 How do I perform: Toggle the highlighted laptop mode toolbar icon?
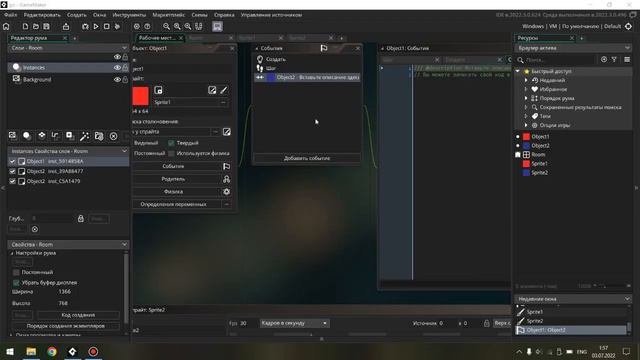[218, 27]
